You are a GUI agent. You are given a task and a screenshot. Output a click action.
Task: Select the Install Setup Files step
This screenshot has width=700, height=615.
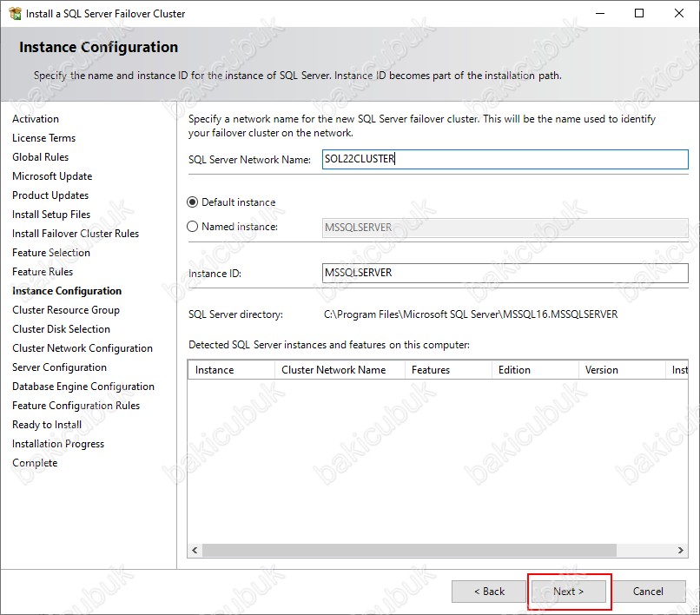click(x=51, y=215)
